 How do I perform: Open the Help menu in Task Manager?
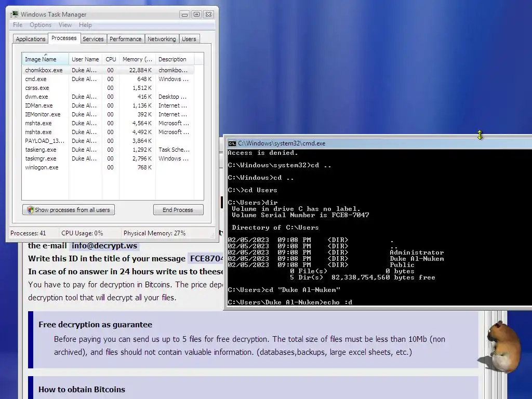coord(85,25)
